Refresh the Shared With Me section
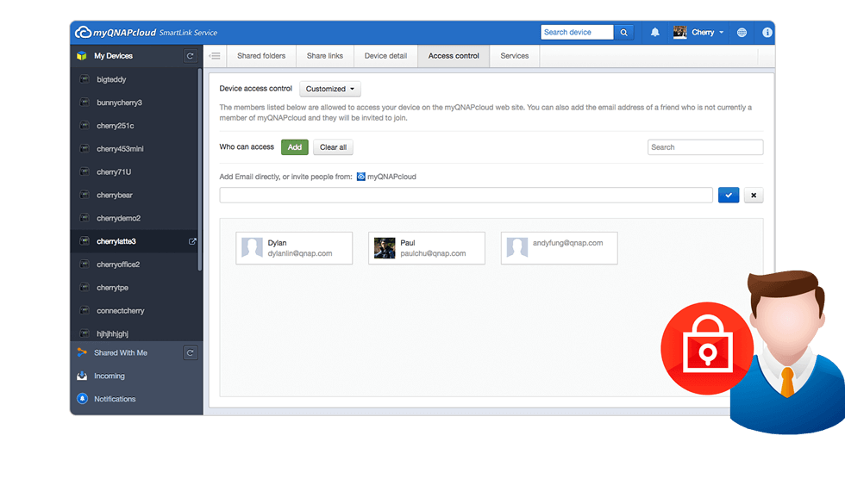This screenshot has width=845, height=504. (191, 352)
